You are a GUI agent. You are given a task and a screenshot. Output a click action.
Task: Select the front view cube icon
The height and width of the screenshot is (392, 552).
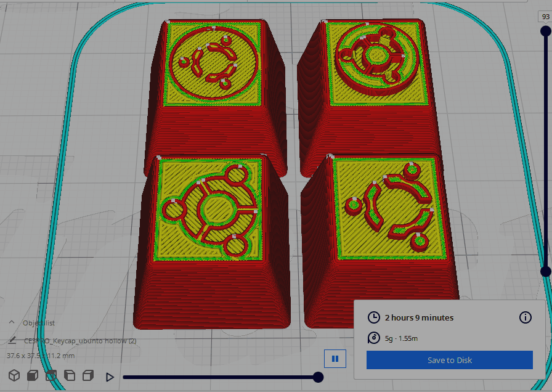coord(33,375)
